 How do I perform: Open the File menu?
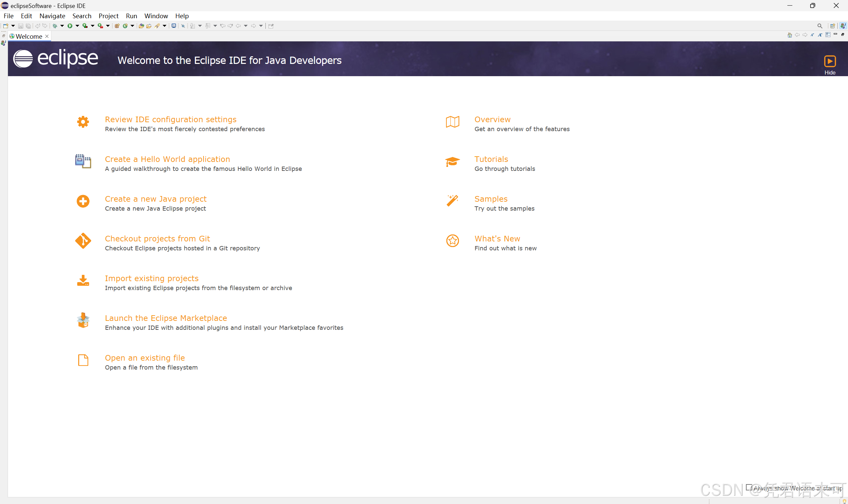(9, 16)
